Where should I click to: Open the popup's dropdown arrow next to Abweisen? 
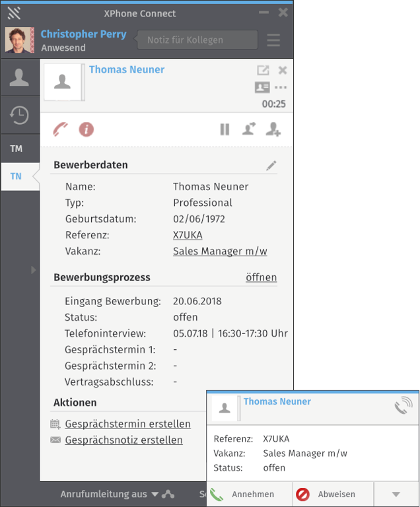pos(396,494)
